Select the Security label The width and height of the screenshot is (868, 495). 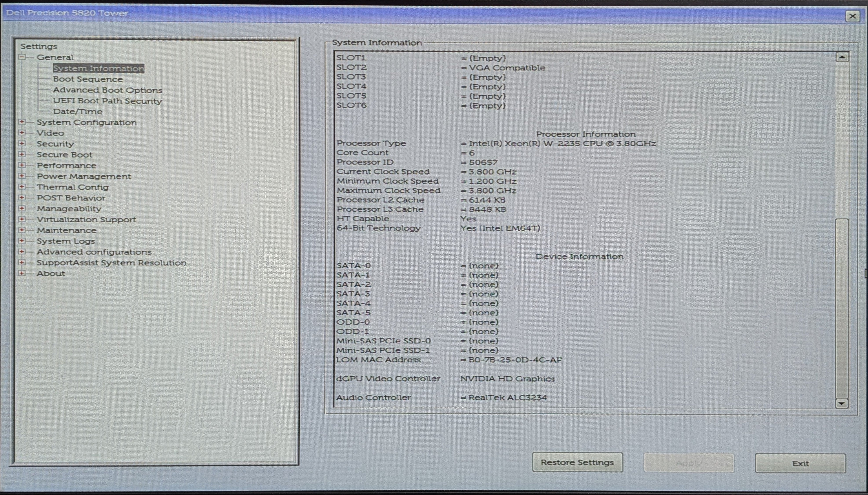pyautogui.click(x=55, y=144)
